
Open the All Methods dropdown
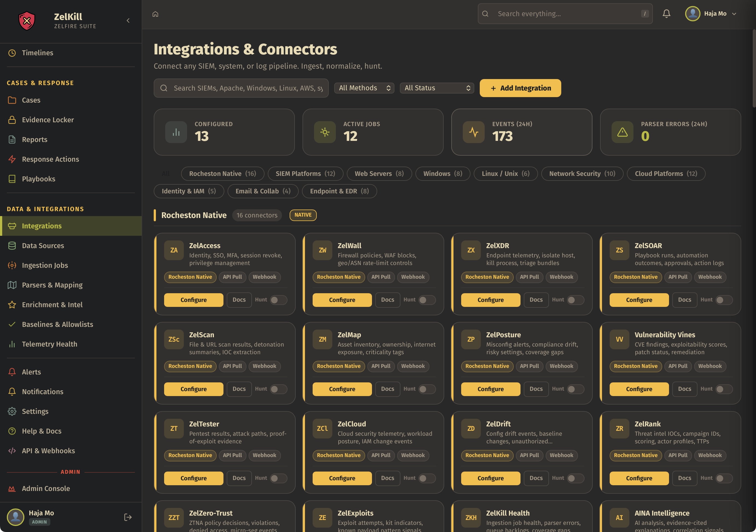(364, 88)
